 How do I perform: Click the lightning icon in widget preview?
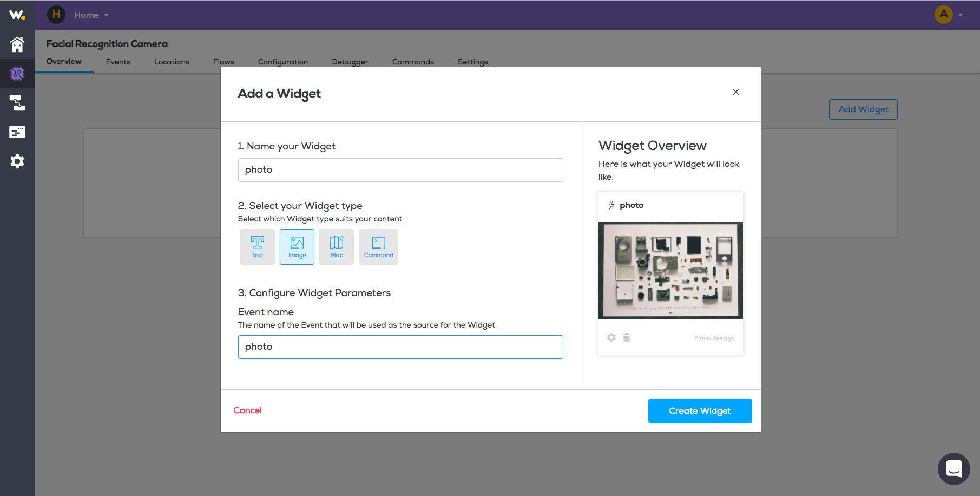[x=611, y=205]
